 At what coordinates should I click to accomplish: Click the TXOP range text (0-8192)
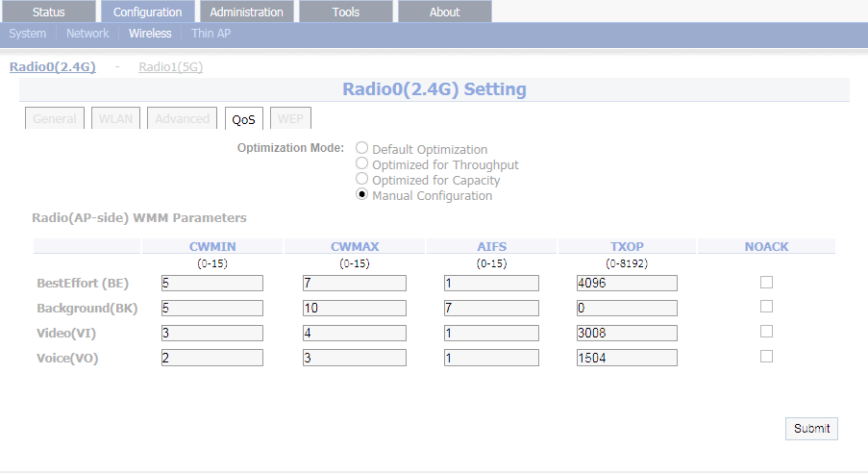click(x=627, y=263)
